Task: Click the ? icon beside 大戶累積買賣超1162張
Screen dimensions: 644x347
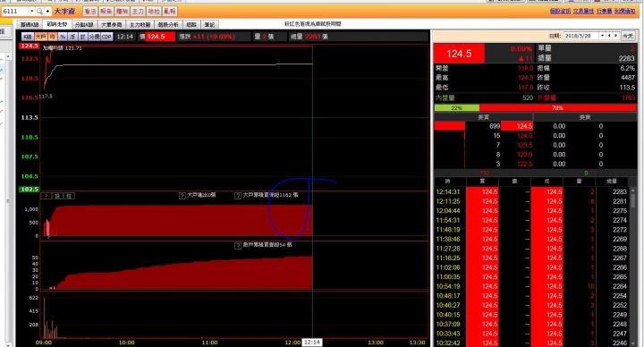Action: pos(238,196)
